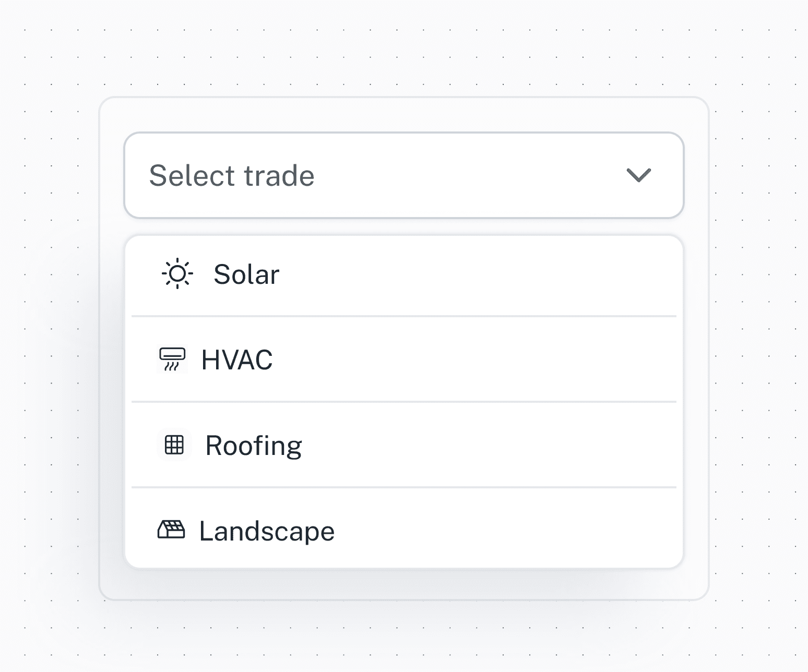This screenshot has height=672, width=808.
Task: Click the "HVAC" text label
Action: coord(237,360)
